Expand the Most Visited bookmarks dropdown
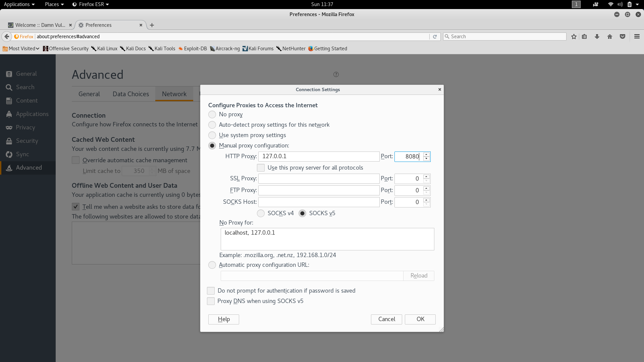Viewport: 644px width, 362px height. [21, 49]
